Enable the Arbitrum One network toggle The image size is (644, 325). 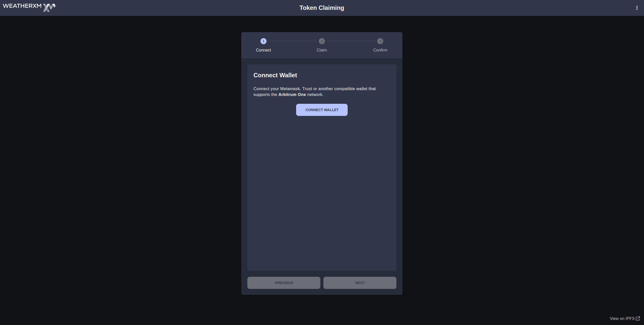click(x=636, y=8)
